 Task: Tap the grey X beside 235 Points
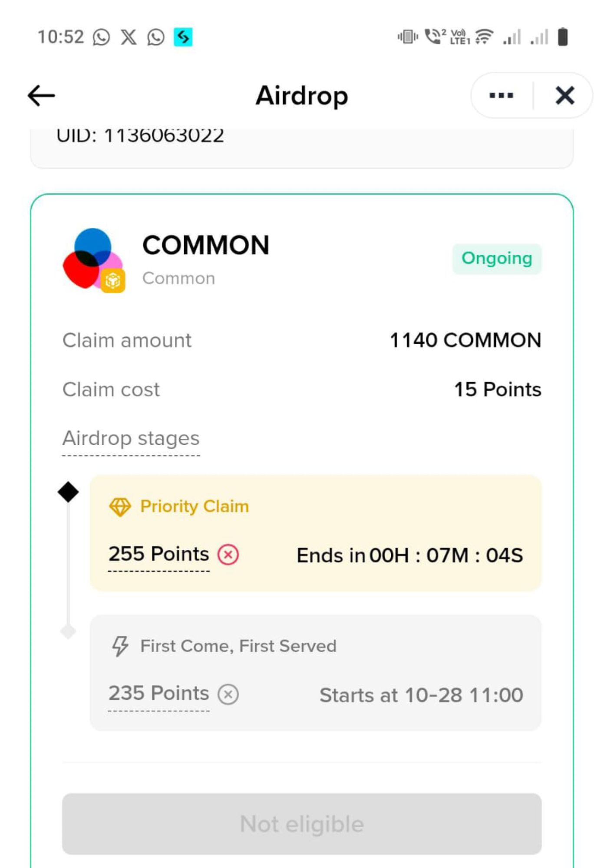click(228, 694)
